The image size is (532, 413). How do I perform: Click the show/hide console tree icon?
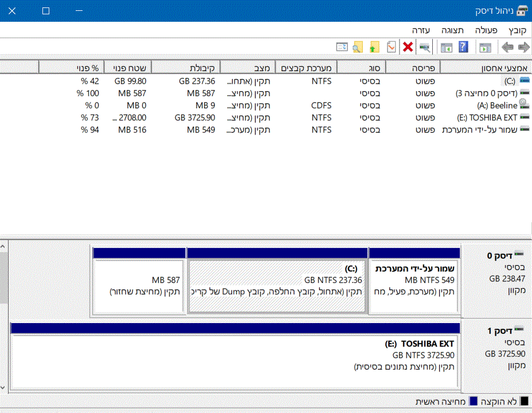486,47
